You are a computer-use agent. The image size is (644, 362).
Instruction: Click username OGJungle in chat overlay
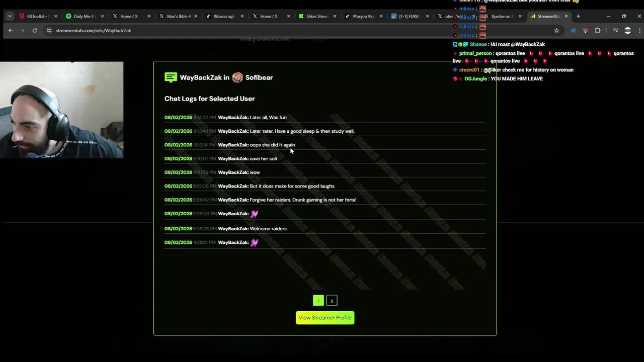pyautogui.click(x=475, y=79)
